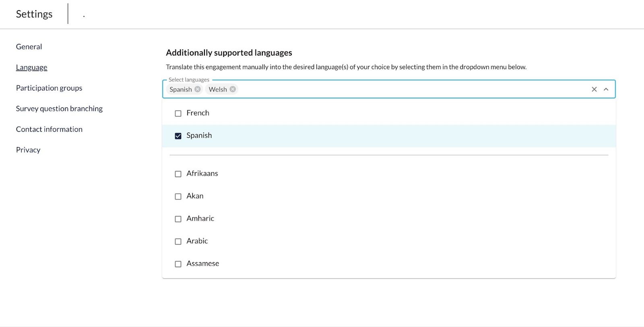
Task: Remove the Welsh language chip
Action: [233, 89]
